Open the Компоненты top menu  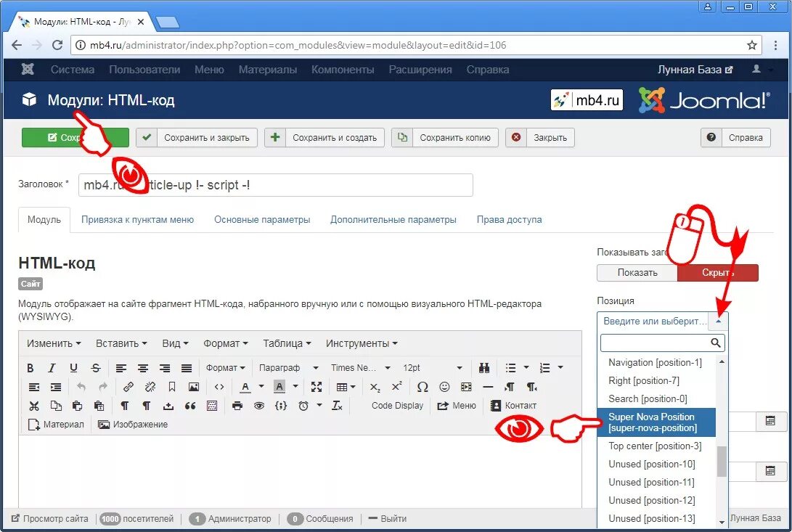[343, 70]
